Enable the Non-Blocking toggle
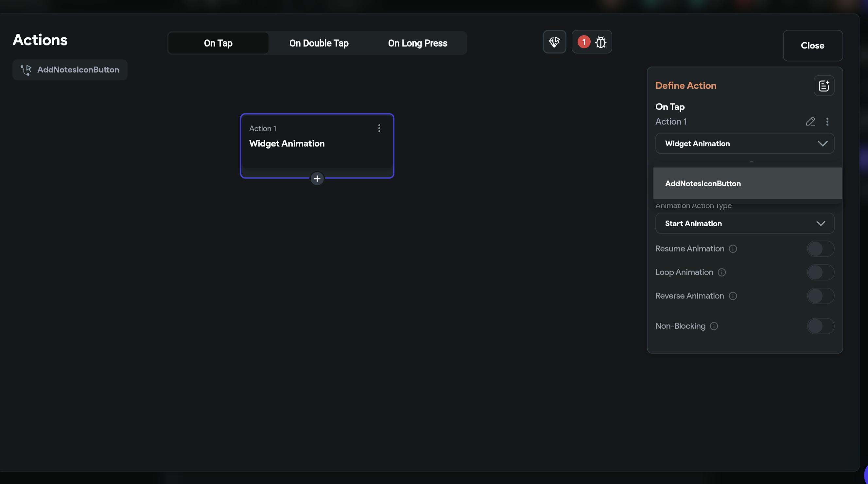Viewport: 868px width, 484px height. click(820, 326)
